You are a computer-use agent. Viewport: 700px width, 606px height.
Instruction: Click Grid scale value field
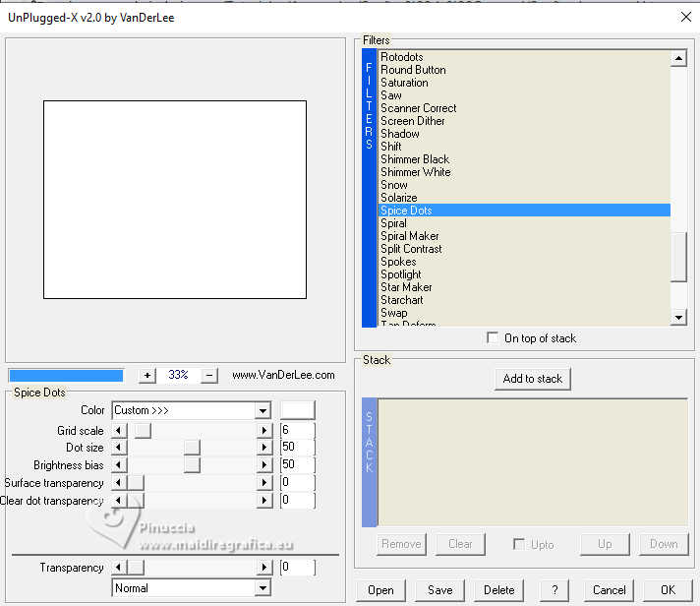coord(297,431)
